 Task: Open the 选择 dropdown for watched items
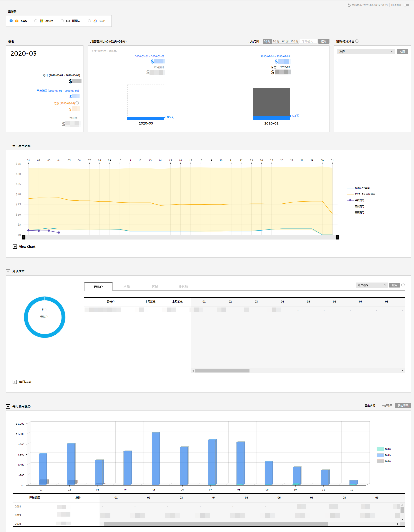[366, 52]
